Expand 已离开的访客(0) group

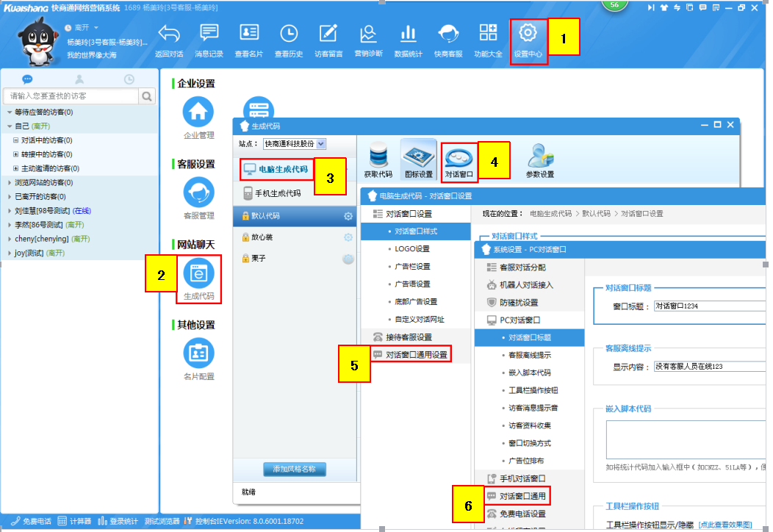coord(10,197)
